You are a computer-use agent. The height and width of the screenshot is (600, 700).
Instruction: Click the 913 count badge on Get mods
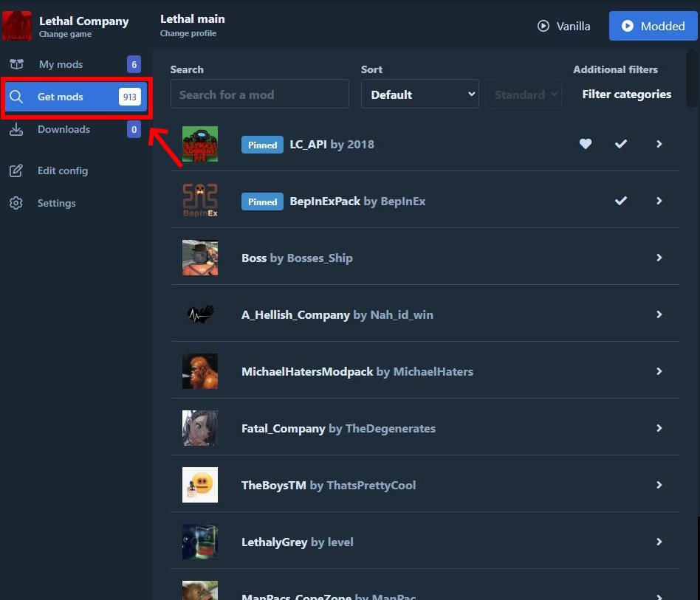[x=130, y=97]
